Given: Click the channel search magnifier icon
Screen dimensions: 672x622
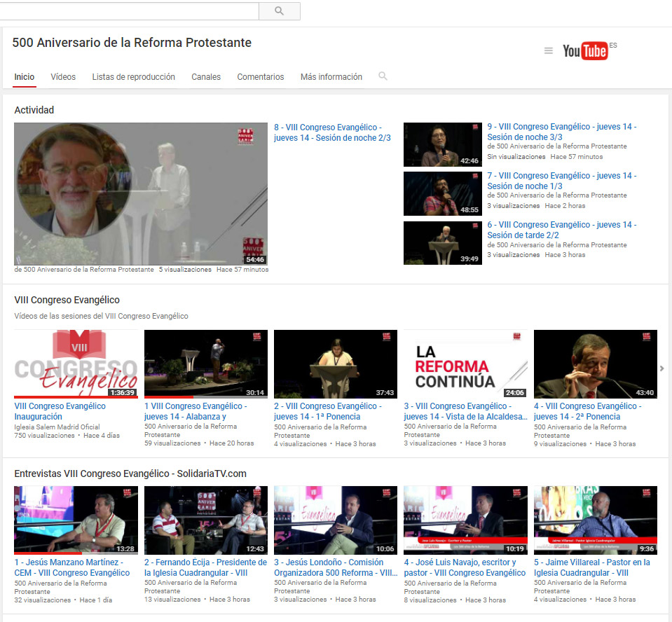Looking at the screenshot, I should coord(383,76).
